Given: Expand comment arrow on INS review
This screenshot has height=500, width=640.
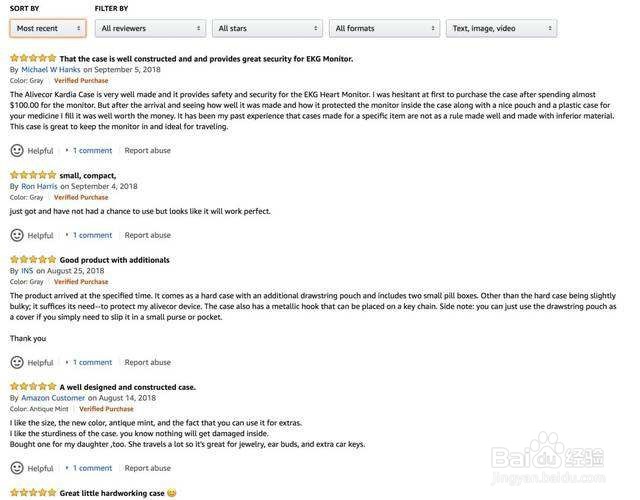Looking at the screenshot, I should coord(67,362).
